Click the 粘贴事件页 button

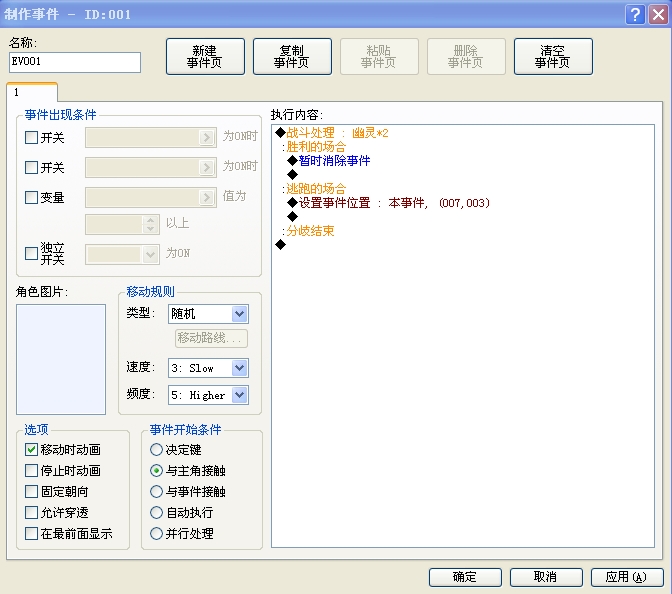[x=379, y=57]
